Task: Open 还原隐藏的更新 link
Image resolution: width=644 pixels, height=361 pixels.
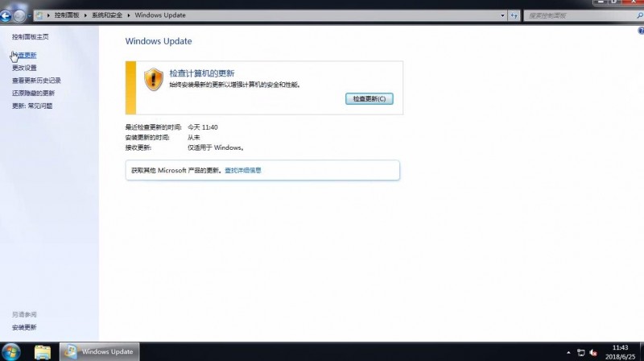Action: click(33, 93)
